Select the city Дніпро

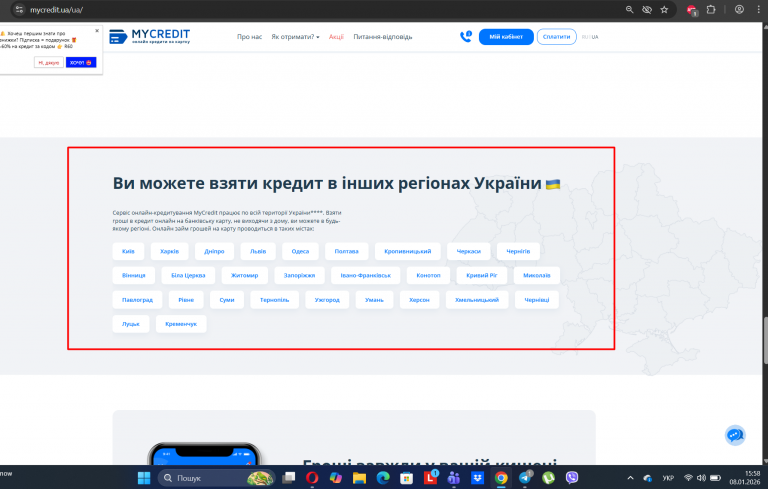click(x=214, y=251)
